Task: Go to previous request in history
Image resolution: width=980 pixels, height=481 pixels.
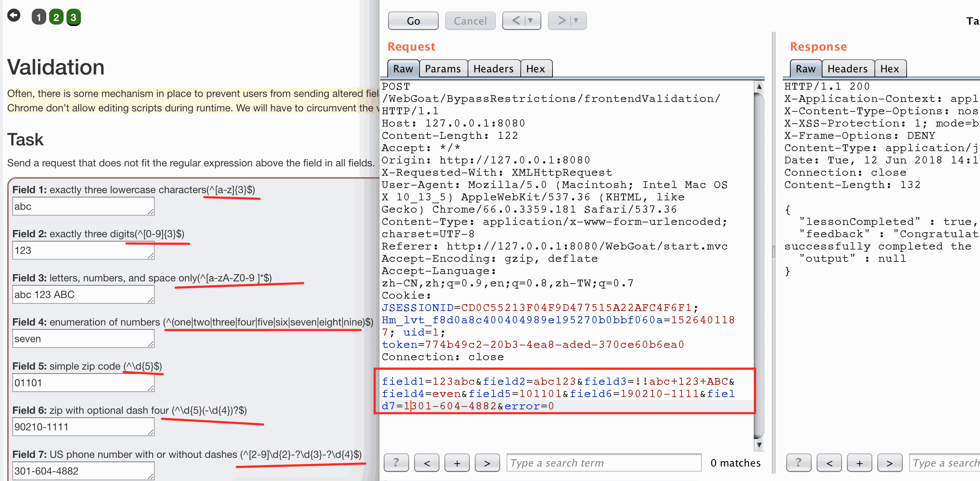Action: pyautogui.click(x=516, y=21)
